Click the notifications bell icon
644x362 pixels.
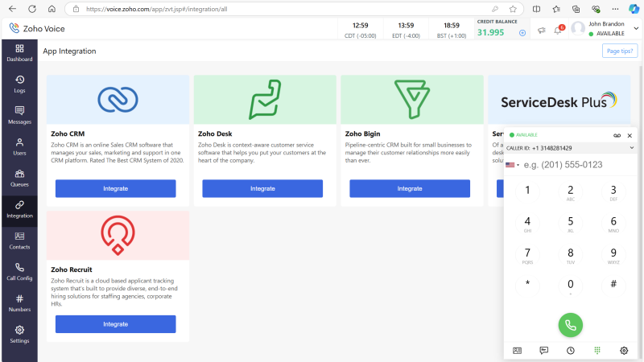[557, 30]
